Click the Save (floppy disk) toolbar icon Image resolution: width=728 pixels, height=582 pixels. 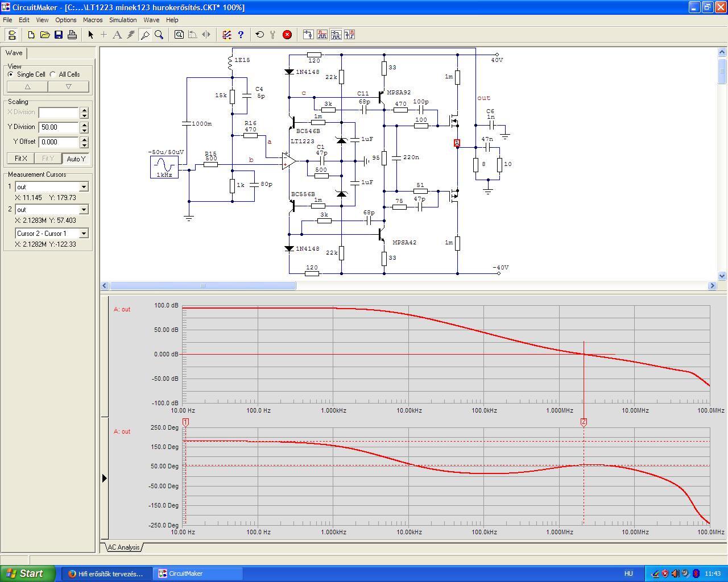(x=59, y=35)
